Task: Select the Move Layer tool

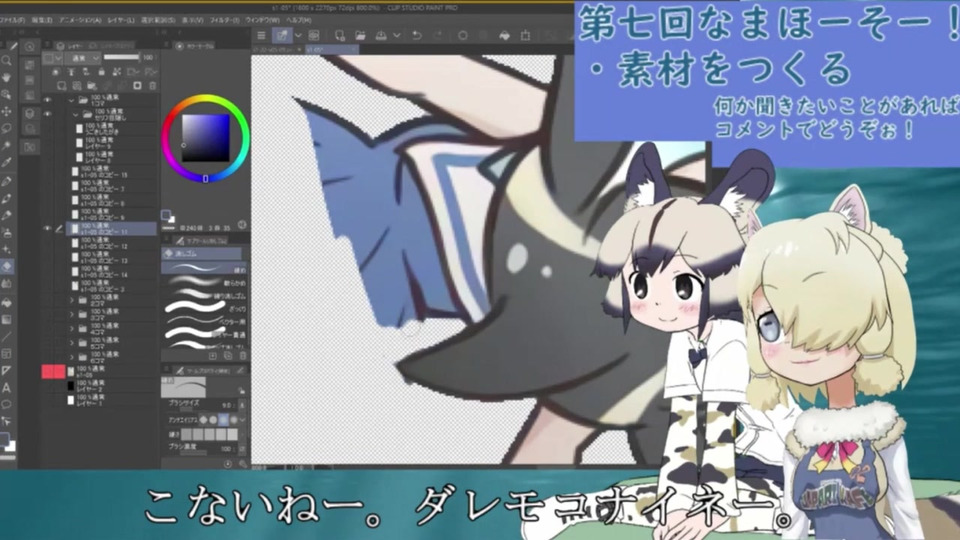Action: pyautogui.click(x=7, y=112)
